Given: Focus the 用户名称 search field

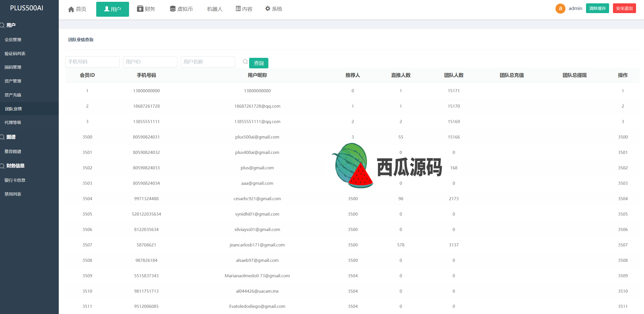Looking at the screenshot, I should [208, 62].
